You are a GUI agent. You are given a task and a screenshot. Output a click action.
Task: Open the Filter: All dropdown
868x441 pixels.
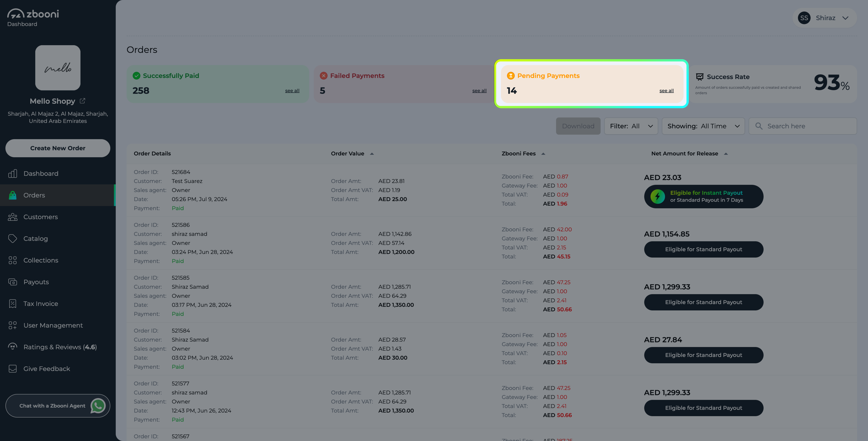coord(631,126)
